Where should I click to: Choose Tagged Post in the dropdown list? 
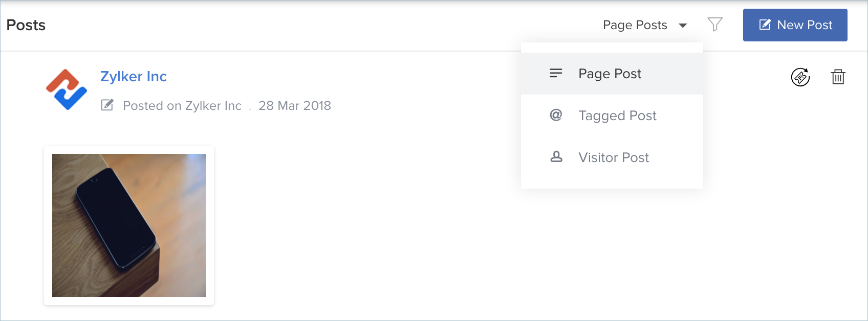(617, 116)
